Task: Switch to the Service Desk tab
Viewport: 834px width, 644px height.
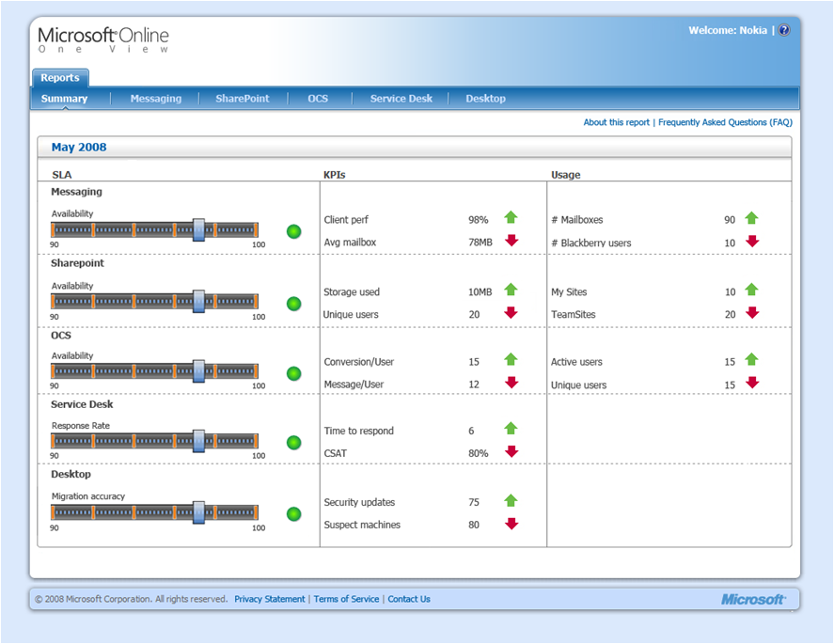Action: (x=401, y=99)
